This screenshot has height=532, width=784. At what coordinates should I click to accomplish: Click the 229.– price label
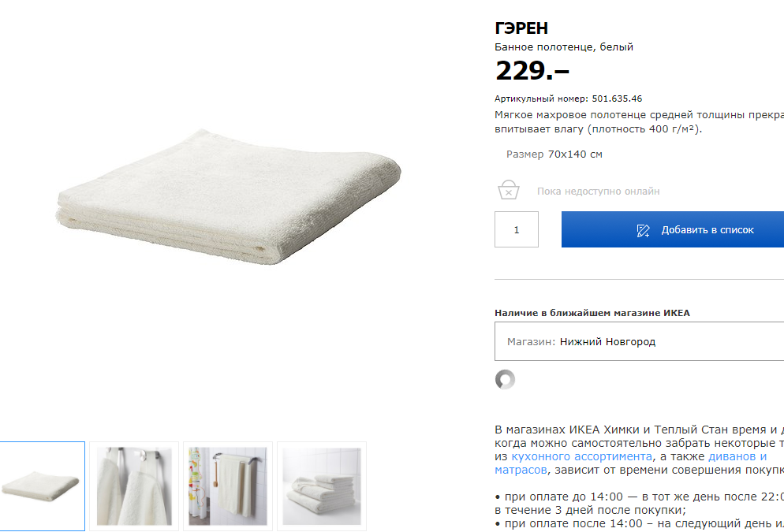click(x=532, y=70)
